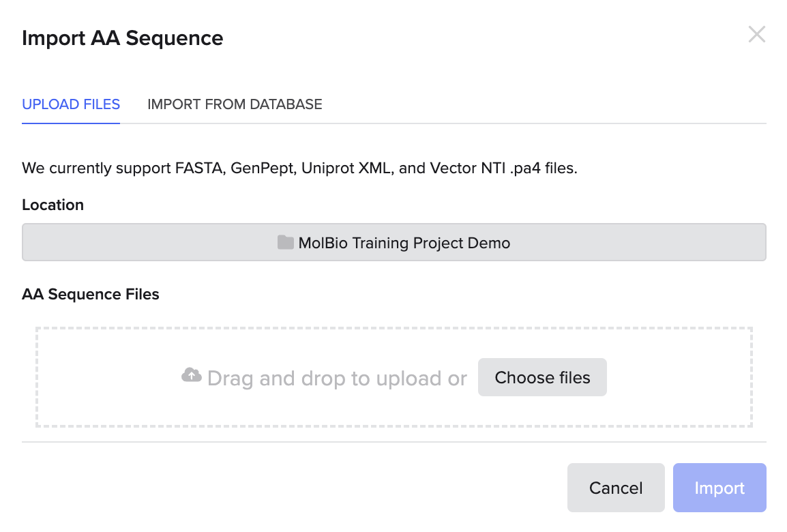Click 'FASTA' in the supported formats text
This screenshot has height=532, width=787.
coord(200,168)
